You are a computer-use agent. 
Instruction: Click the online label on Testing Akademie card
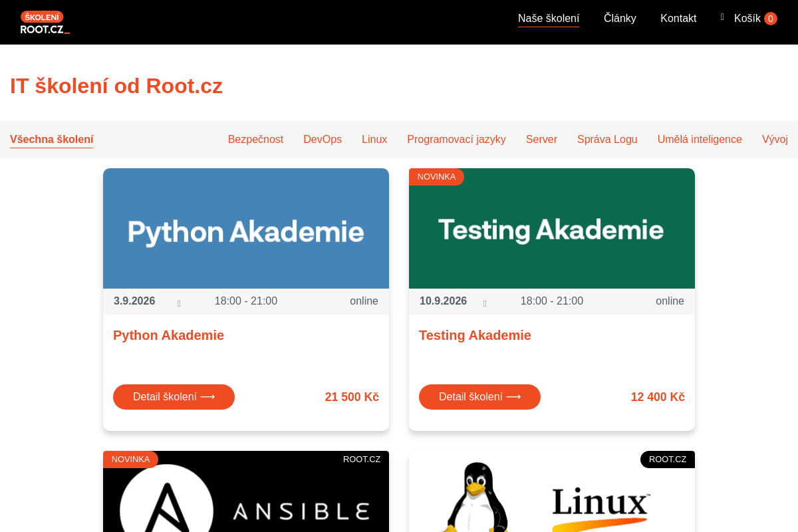tap(670, 301)
